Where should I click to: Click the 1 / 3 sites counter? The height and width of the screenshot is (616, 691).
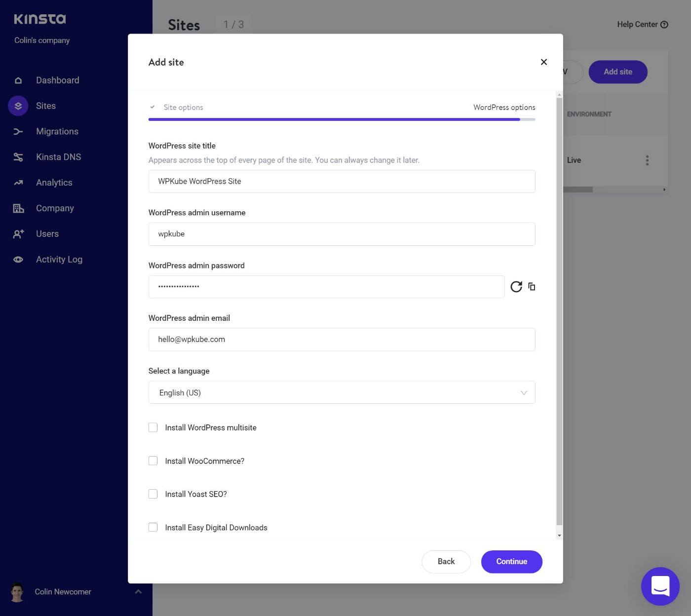233,24
